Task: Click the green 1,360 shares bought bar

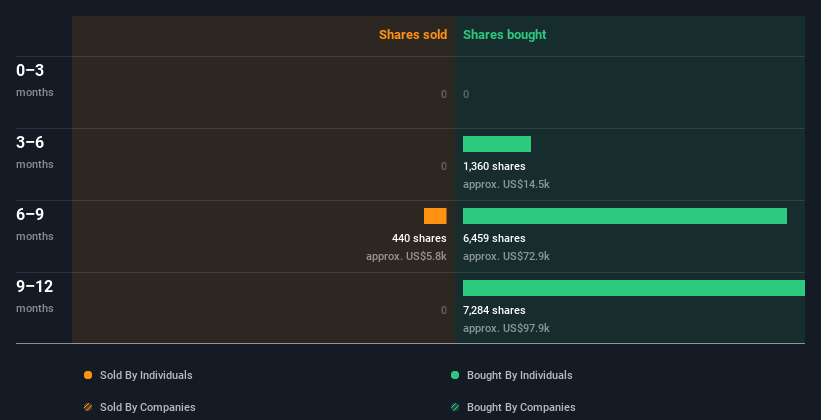Action: click(x=497, y=144)
